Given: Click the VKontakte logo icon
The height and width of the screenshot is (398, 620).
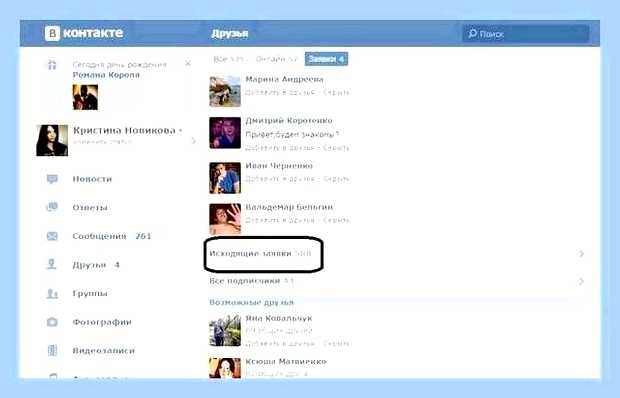Looking at the screenshot, I should 52,33.
